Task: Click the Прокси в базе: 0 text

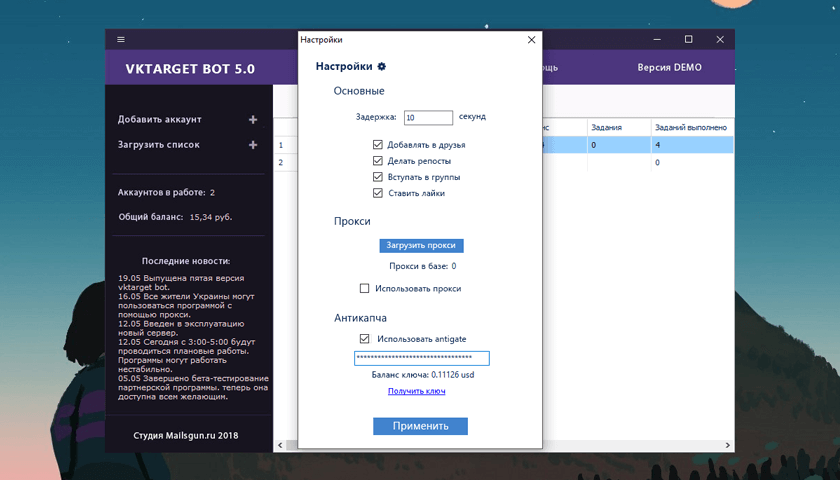Action: 423,266
